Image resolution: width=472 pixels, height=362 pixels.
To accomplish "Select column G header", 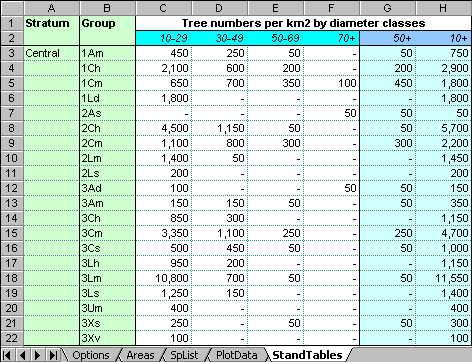I will [x=387, y=8].
